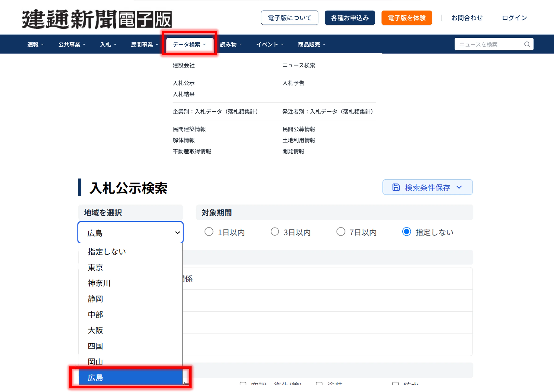Open 企業別：入札データ（落札額集計） menu entry
The image size is (554, 392).
click(x=215, y=111)
